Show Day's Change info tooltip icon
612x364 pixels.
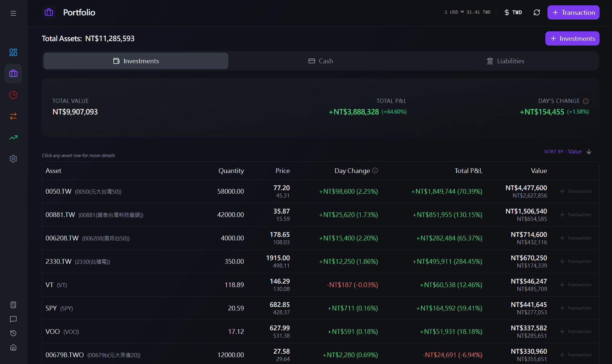click(x=586, y=101)
